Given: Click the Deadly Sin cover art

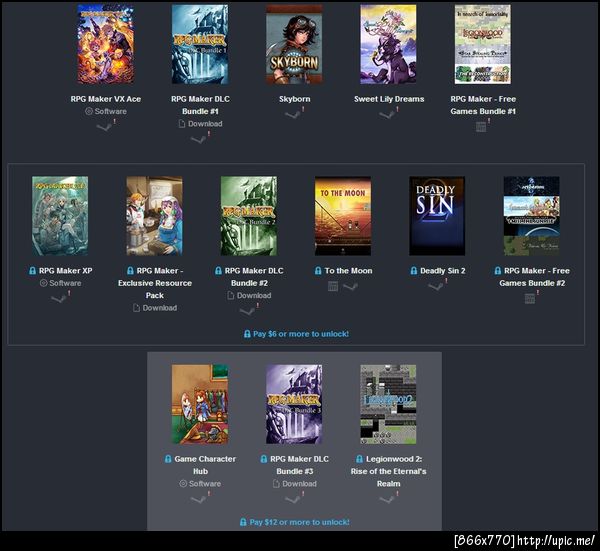Looking at the screenshot, I should pyautogui.click(x=437, y=216).
